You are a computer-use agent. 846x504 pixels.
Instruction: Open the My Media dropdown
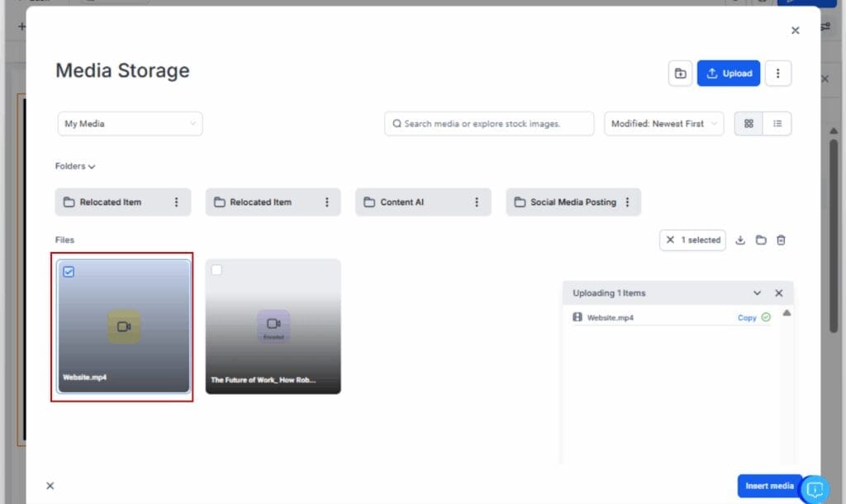[x=130, y=124]
